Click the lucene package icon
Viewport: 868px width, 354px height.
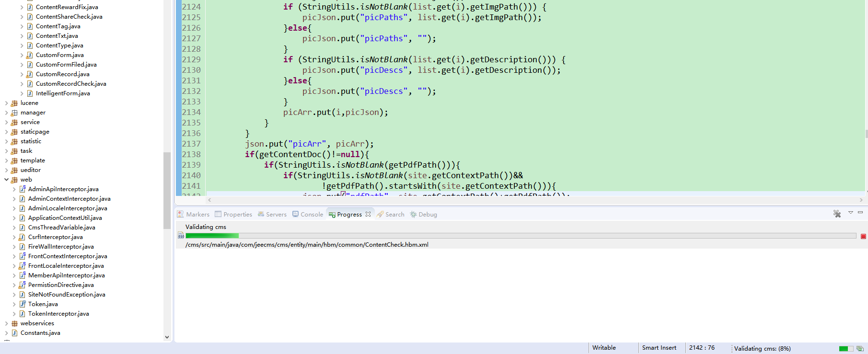pyautogui.click(x=14, y=103)
